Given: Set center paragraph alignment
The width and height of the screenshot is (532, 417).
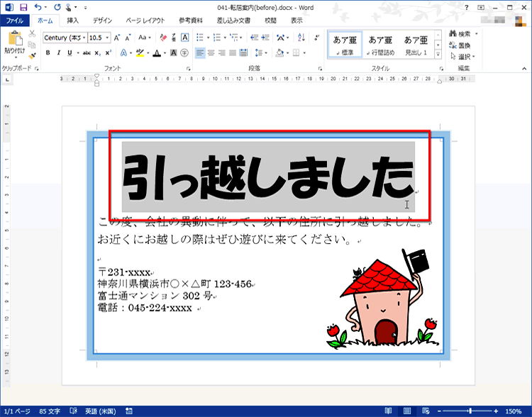Looking at the screenshot, I should (x=211, y=53).
